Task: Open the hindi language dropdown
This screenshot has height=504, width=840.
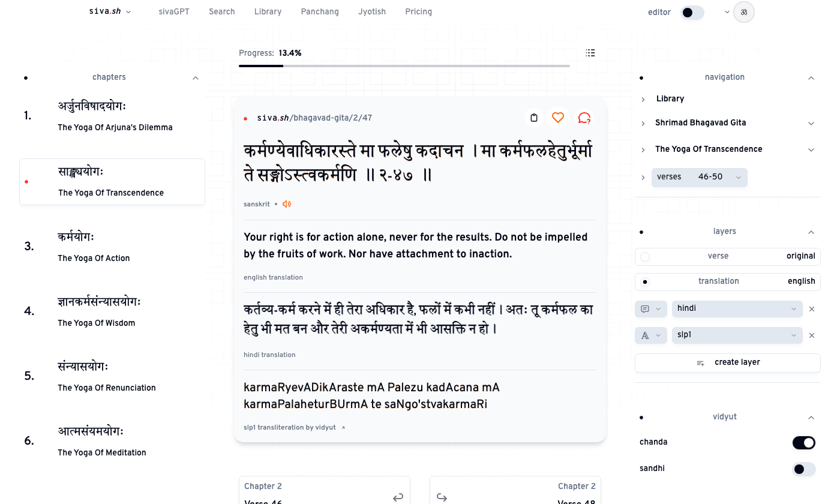Action: tap(737, 309)
